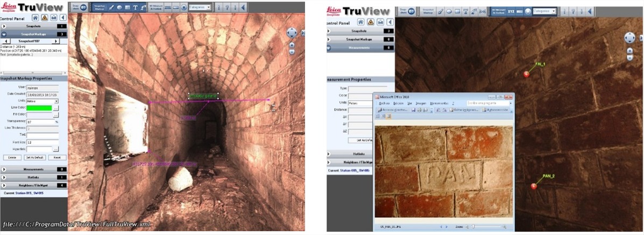Zoom in with the plus button over the brick wall view

coord(629,50)
